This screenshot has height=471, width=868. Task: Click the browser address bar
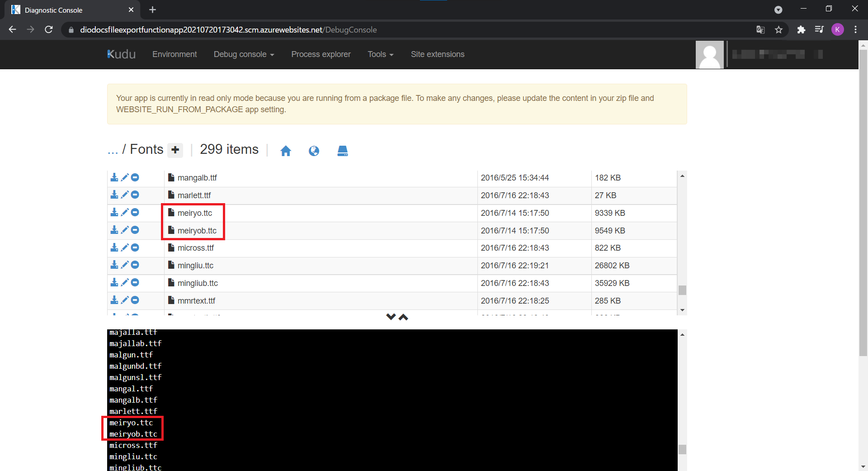pos(407,30)
